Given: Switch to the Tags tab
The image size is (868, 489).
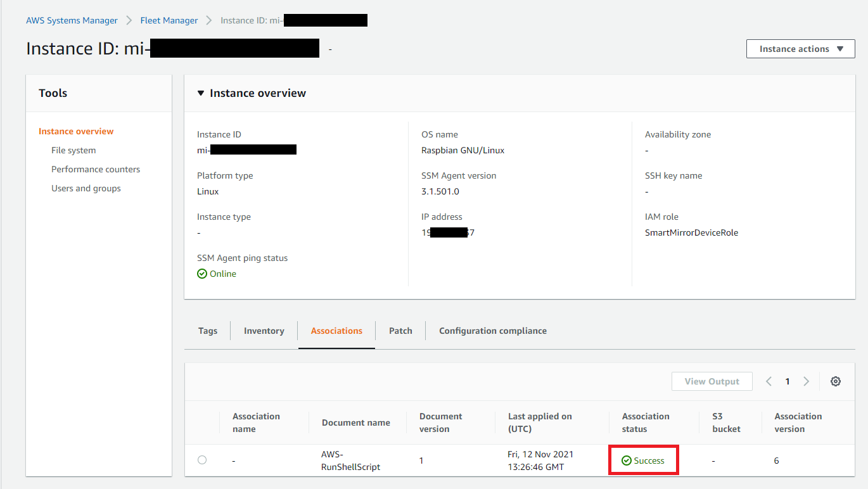Looking at the screenshot, I should 208,331.
